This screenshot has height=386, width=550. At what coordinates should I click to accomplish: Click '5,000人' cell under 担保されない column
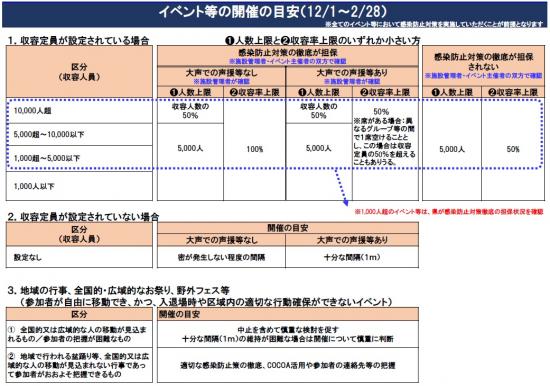452,149
